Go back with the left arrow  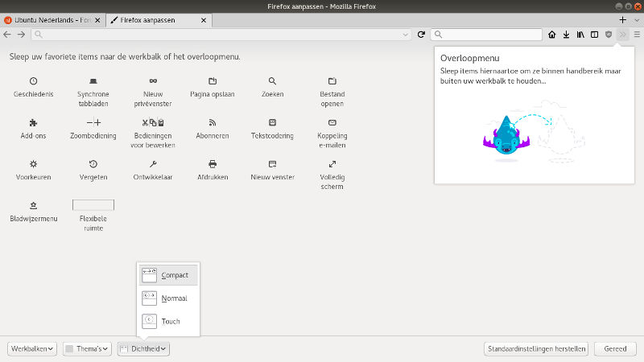point(7,35)
